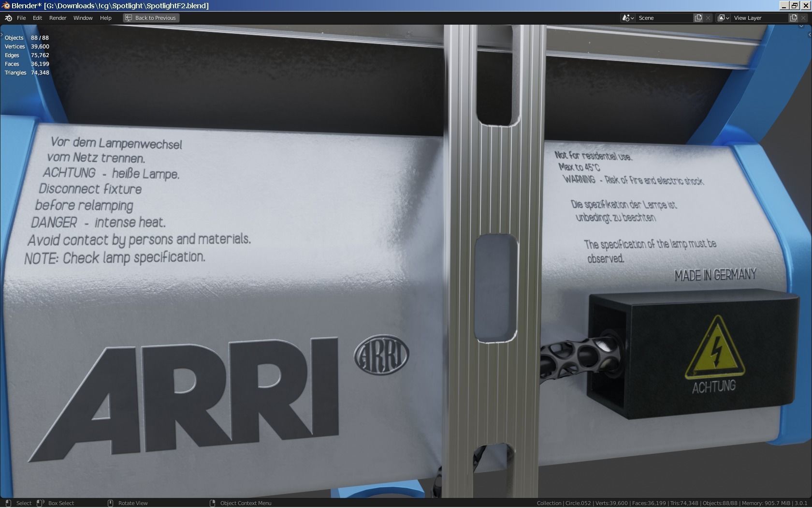
Task: Click the Faces 36,199 statistic
Action: click(27, 64)
